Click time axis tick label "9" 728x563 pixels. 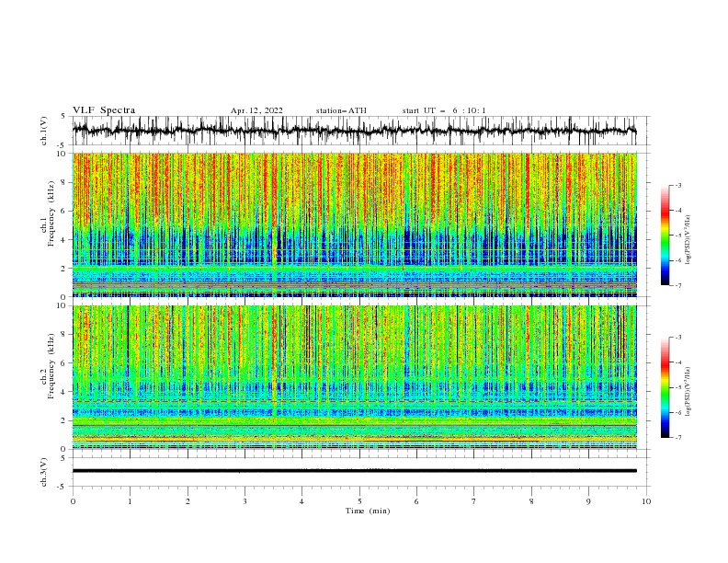pos(588,501)
